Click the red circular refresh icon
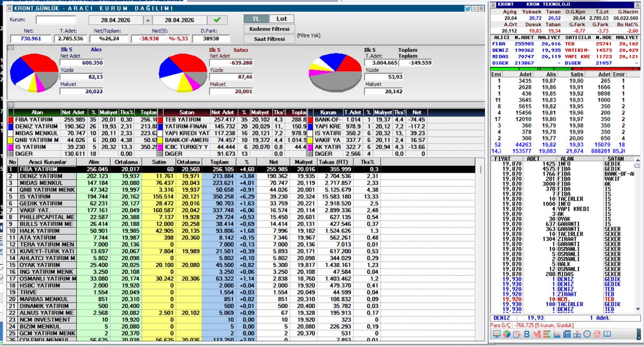This screenshot has height=347, width=644. point(597,334)
